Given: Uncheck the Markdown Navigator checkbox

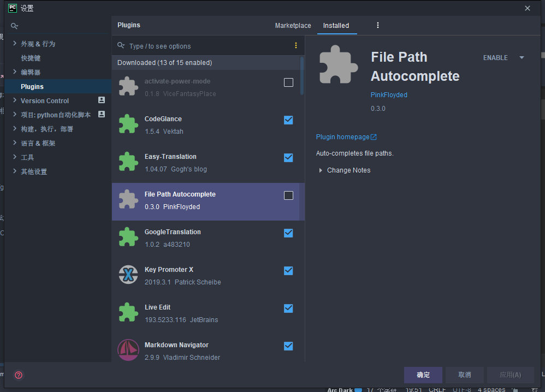Looking at the screenshot, I should click(x=288, y=346).
